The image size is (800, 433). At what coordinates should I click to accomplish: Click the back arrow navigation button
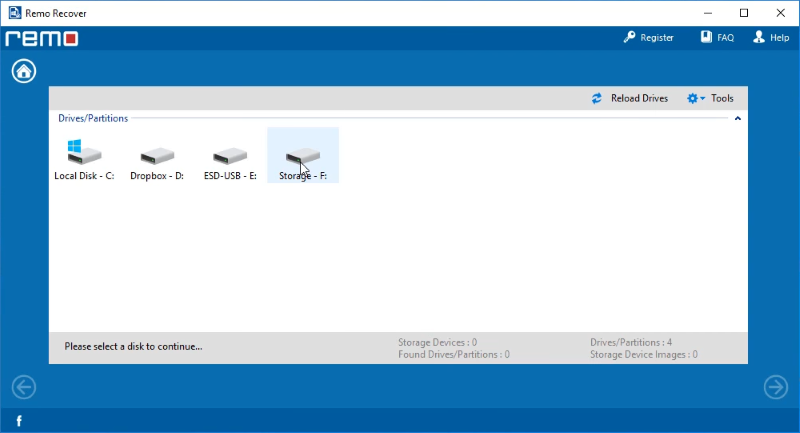click(24, 387)
